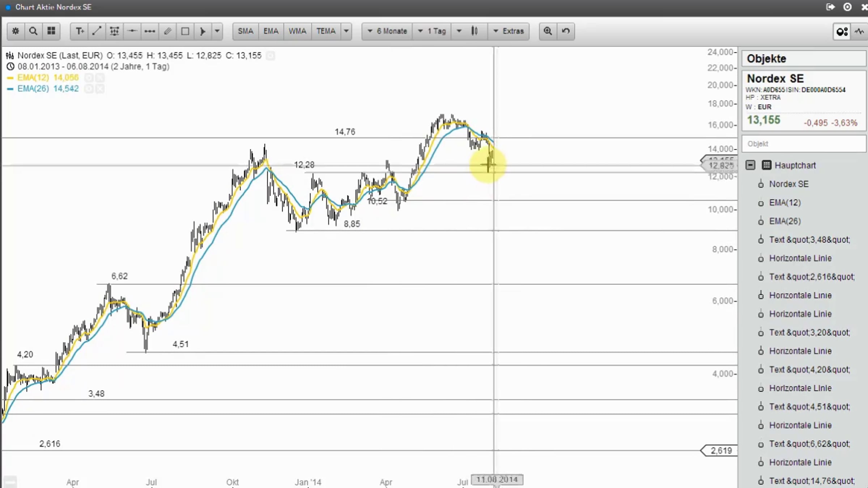The width and height of the screenshot is (868, 488).
Task: Open the moving averages dropdown arrow
Action: click(346, 31)
